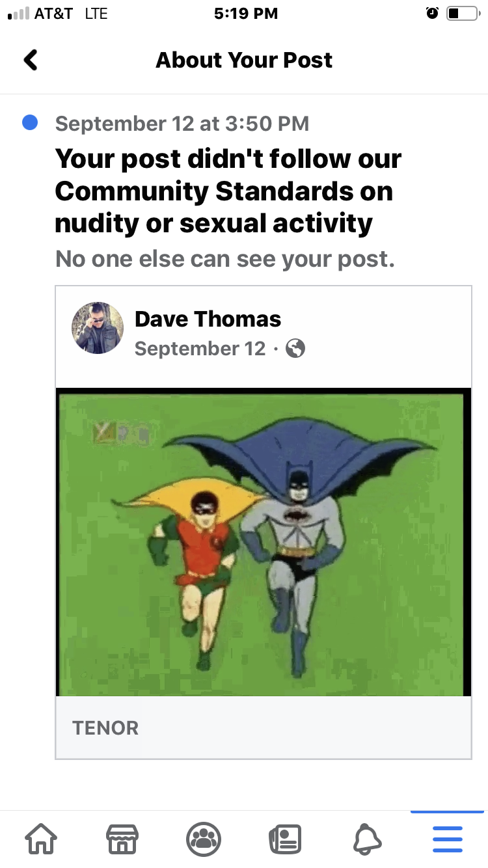Screen dimensions: 488x868
Task: Tap the September 12 at 3:50 PM timestamp
Action: point(182,123)
